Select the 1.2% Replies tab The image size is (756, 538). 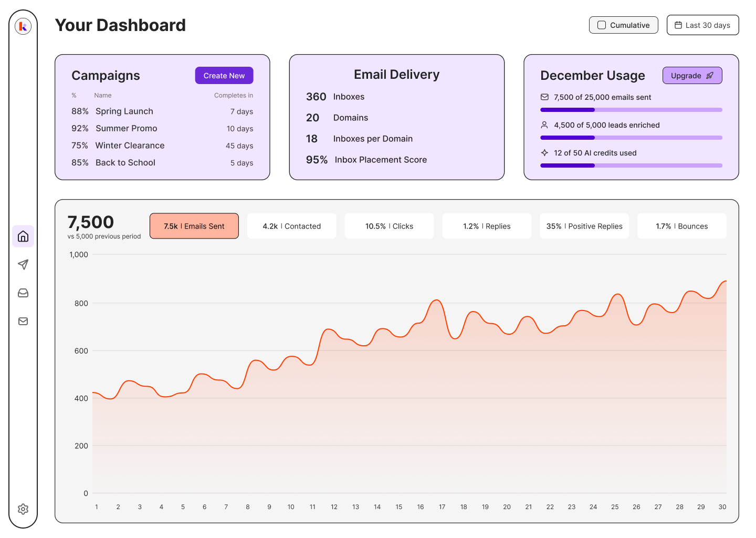pos(487,226)
